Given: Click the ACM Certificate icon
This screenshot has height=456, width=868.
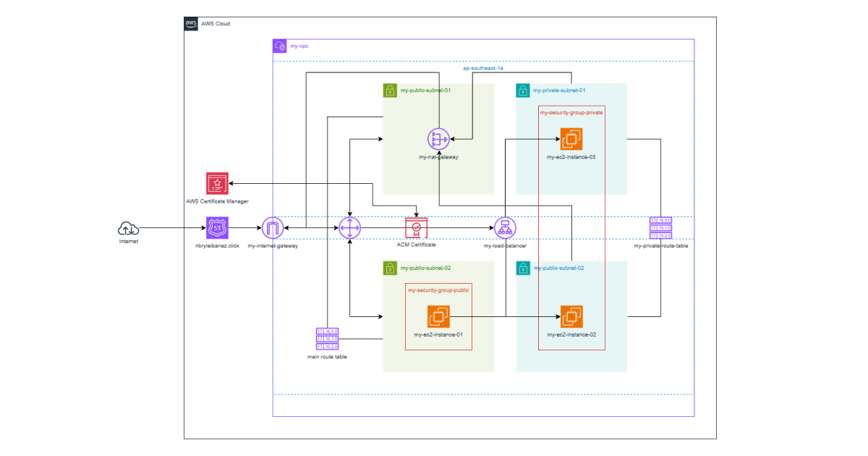Looking at the screenshot, I should pyautogui.click(x=415, y=227).
